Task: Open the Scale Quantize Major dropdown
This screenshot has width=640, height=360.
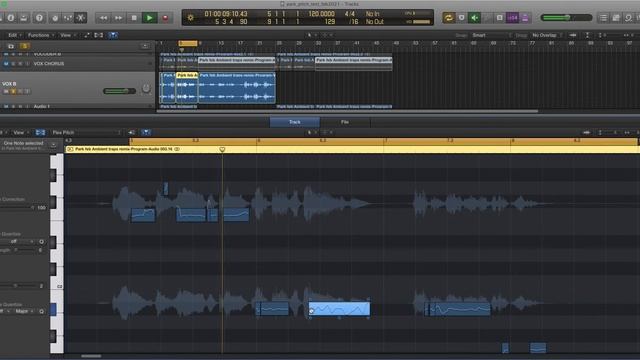Action: (24, 311)
